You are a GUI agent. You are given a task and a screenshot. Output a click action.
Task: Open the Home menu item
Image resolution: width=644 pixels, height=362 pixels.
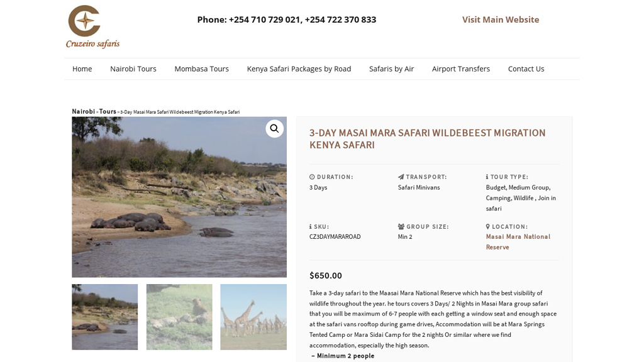tap(82, 69)
